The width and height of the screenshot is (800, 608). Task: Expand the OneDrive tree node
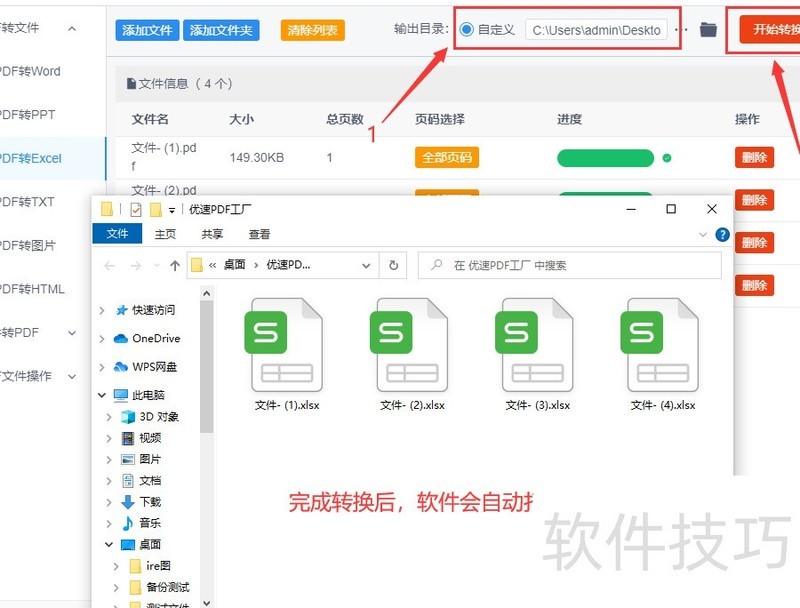click(102, 339)
